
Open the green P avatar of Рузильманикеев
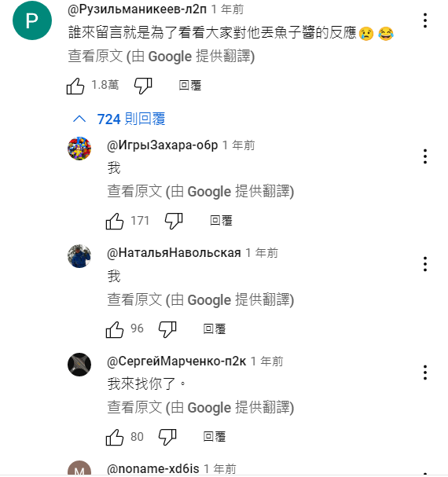click(32, 20)
